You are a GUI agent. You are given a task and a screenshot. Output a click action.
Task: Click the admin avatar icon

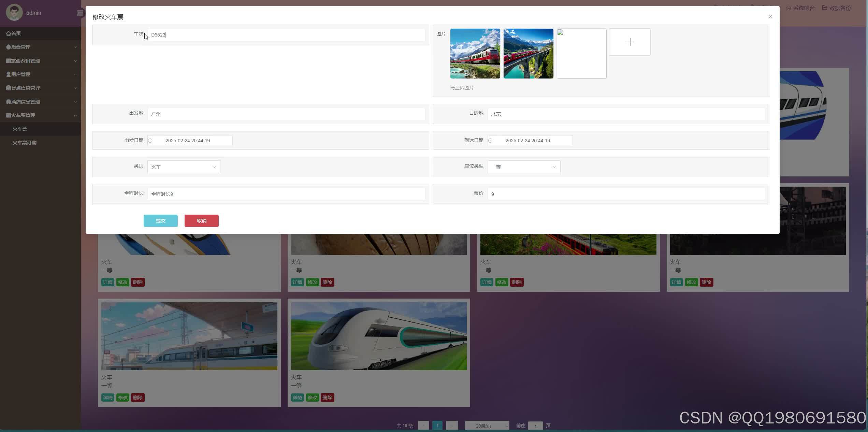(14, 13)
